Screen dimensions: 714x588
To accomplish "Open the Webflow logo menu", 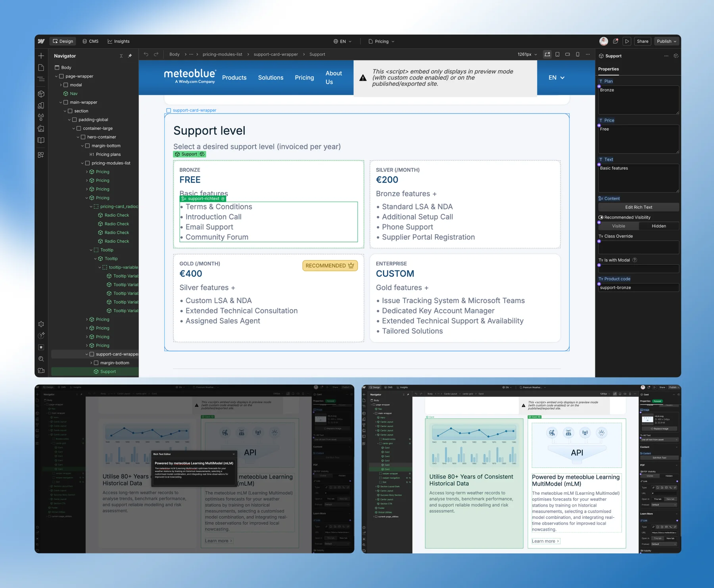I will tap(41, 41).
